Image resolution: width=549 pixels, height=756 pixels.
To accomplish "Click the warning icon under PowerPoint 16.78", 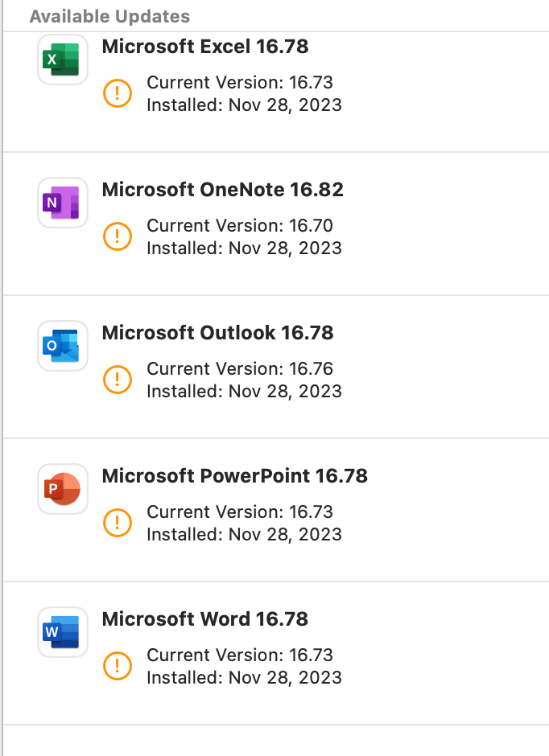I will pos(117,523).
